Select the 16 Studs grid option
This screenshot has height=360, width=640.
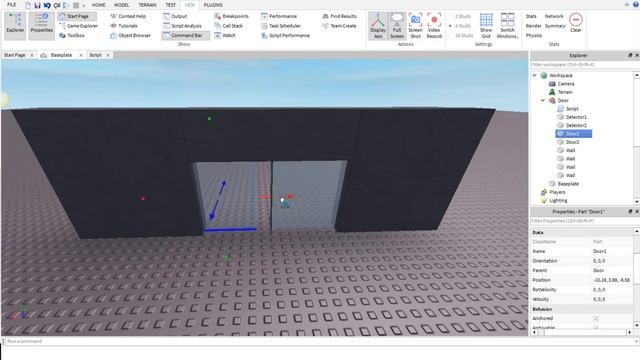click(x=463, y=36)
